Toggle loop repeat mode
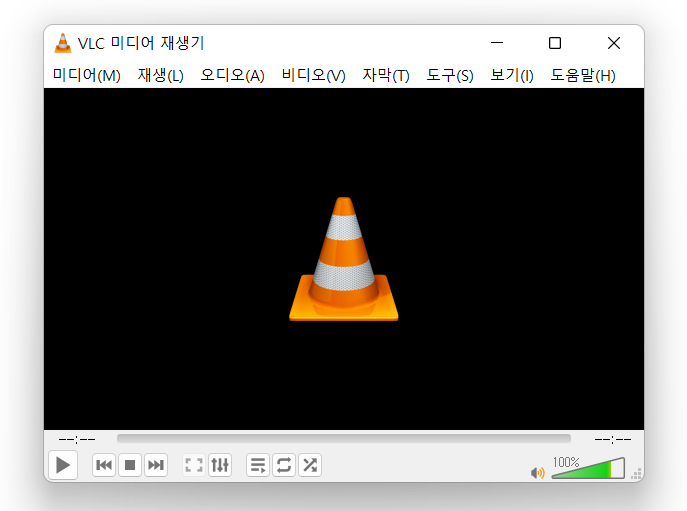Image resolution: width=687 pixels, height=511 pixels. (284, 465)
